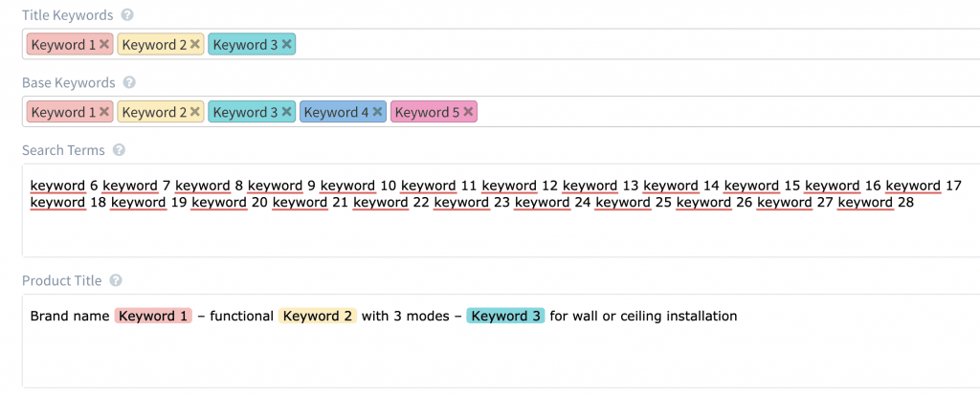Click highlighted Keyword 2 in Product Title
This screenshot has height=396, width=980.
tap(318, 316)
